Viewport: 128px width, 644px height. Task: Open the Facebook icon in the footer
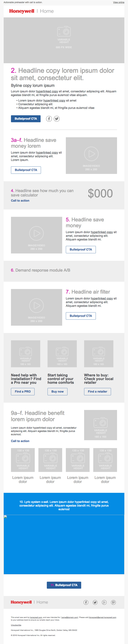[86, 602]
